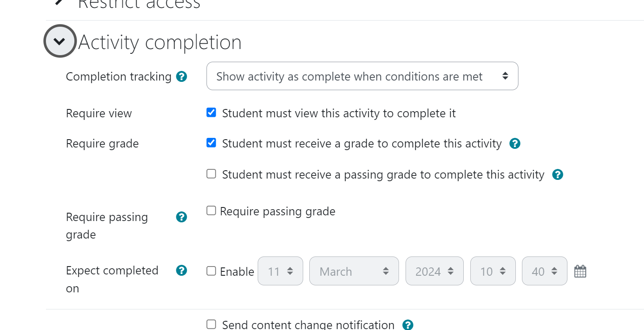Open the Completion tracking dropdown

click(x=362, y=76)
